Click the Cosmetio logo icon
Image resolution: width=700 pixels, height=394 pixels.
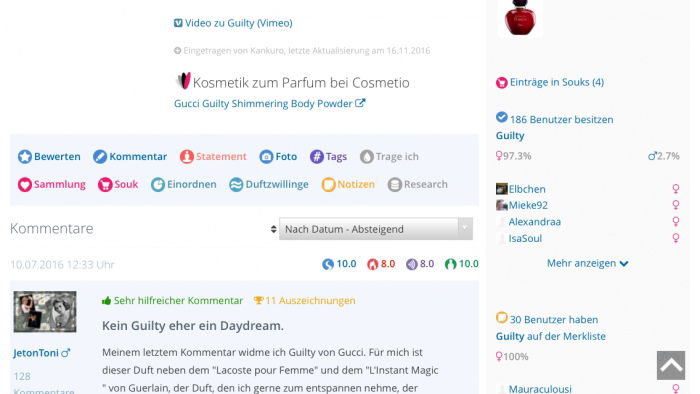tap(183, 81)
